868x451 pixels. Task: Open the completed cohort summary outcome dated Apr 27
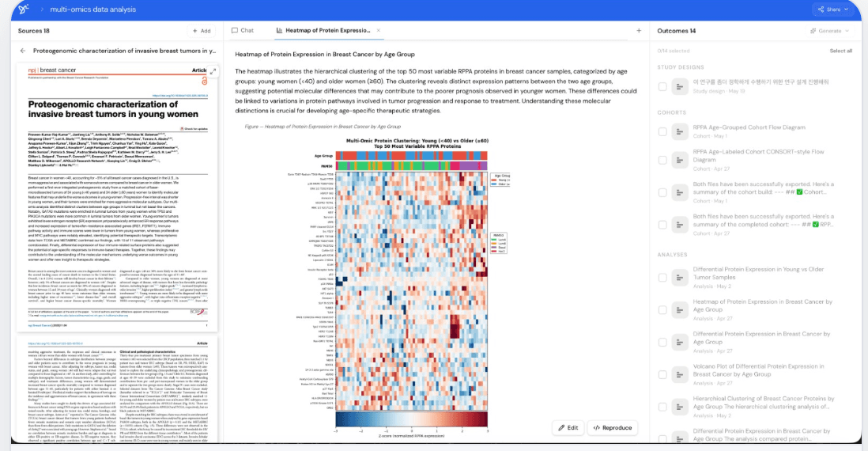coord(764,221)
